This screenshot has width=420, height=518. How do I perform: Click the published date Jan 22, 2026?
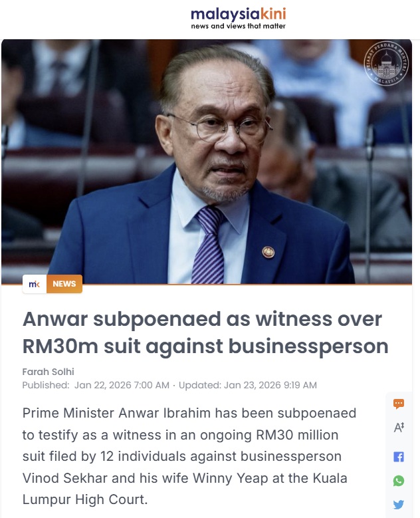point(122,385)
